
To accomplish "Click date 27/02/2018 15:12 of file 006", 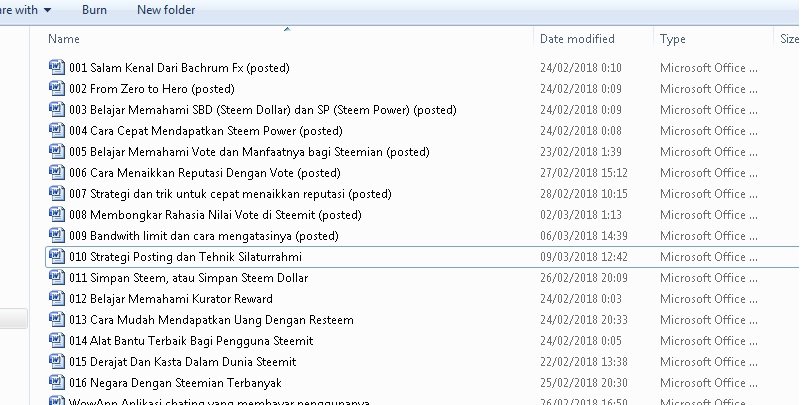I will click(584, 173).
